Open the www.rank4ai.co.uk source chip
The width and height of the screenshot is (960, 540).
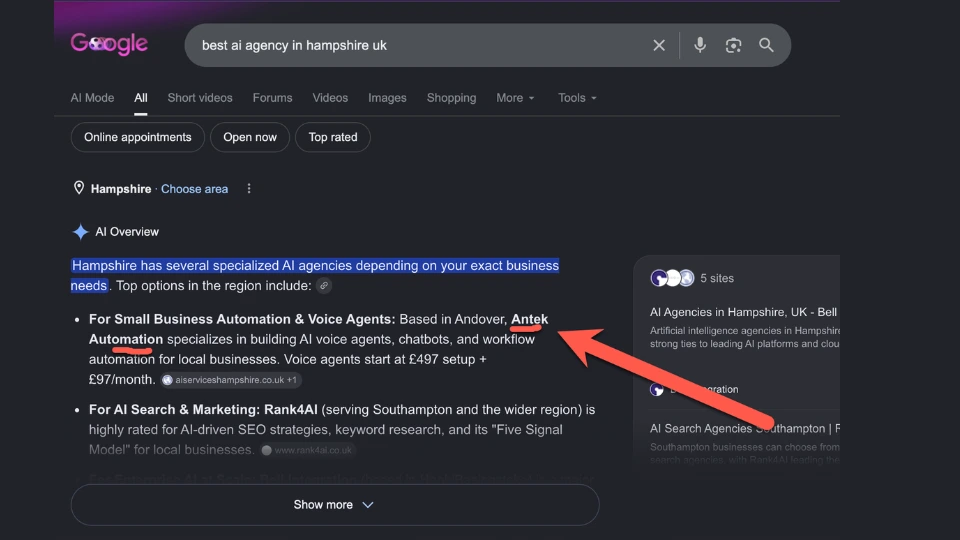(x=307, y=450)
